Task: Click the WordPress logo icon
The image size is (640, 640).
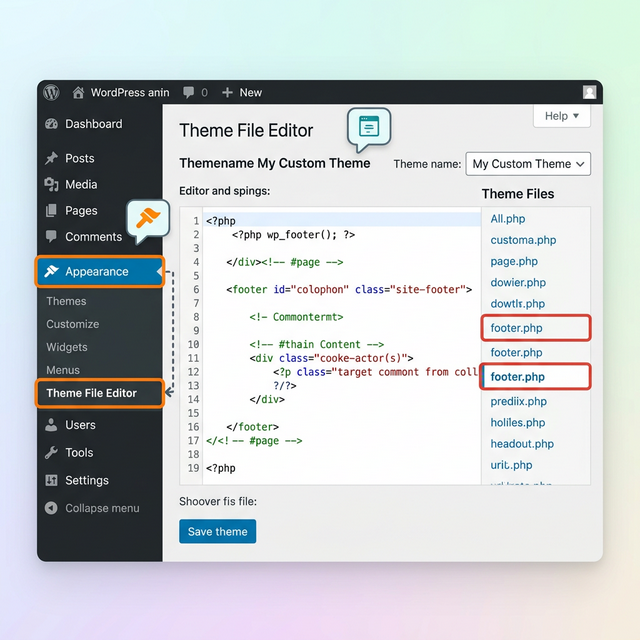Action: click(51, 92)
